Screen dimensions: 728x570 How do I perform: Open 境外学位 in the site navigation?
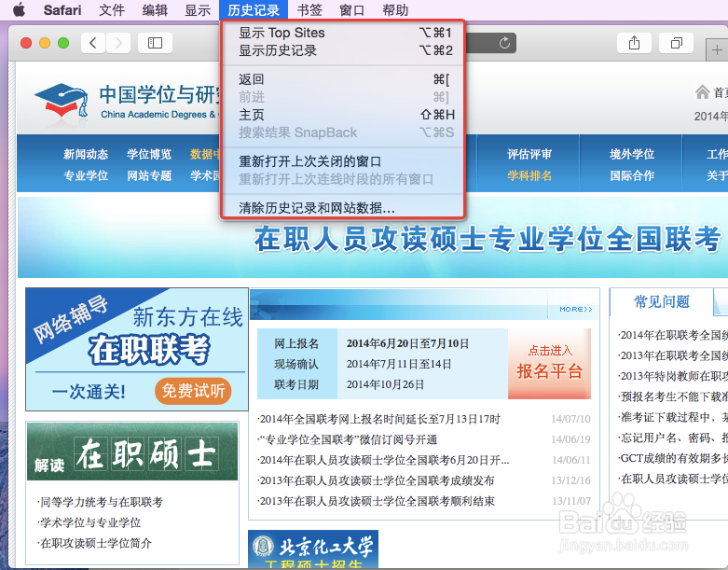[x=632, y=154]
